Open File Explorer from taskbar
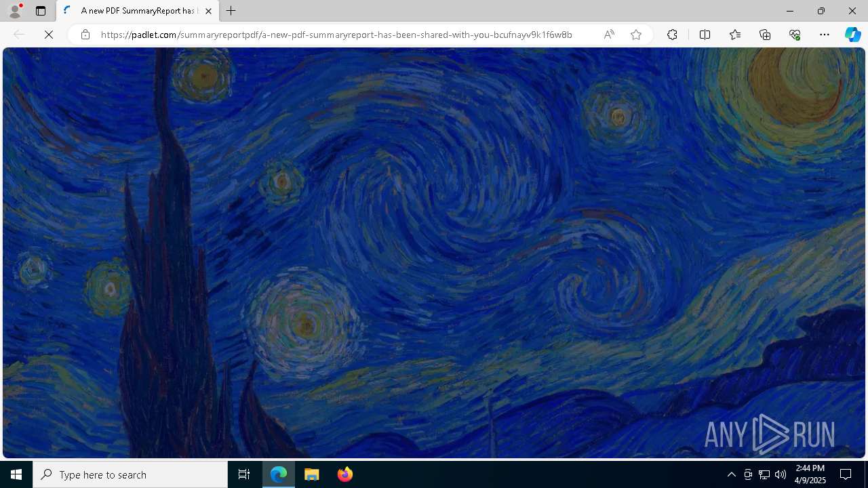 tap(312, 474)
